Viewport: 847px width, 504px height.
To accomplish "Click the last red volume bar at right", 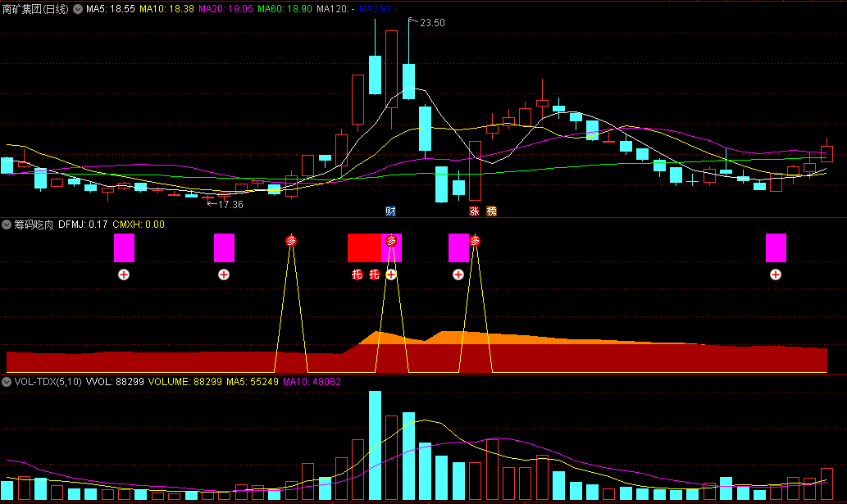I will pyautogui.click(x=827, y=484).
